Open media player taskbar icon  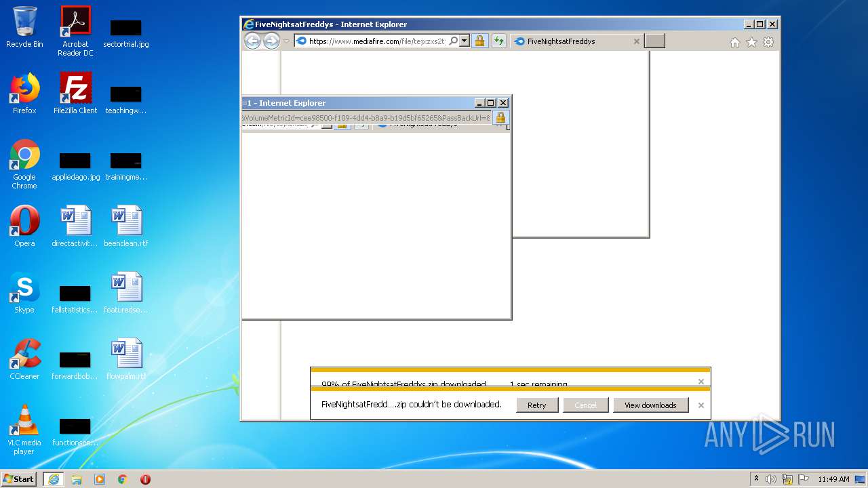(100, 479)
